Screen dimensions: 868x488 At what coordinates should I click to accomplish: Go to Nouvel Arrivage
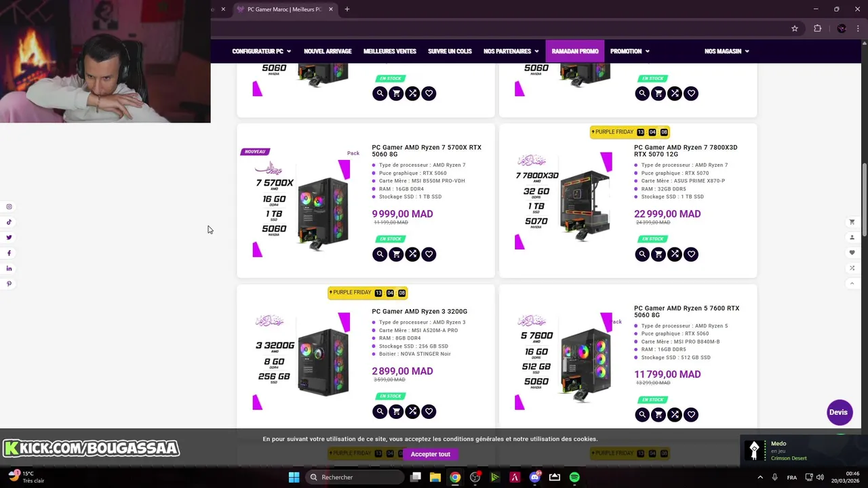[328, 52]
